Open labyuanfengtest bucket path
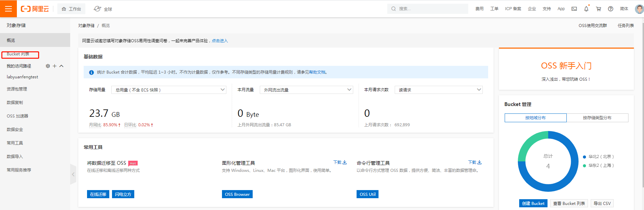 click(x=22, y=77)
